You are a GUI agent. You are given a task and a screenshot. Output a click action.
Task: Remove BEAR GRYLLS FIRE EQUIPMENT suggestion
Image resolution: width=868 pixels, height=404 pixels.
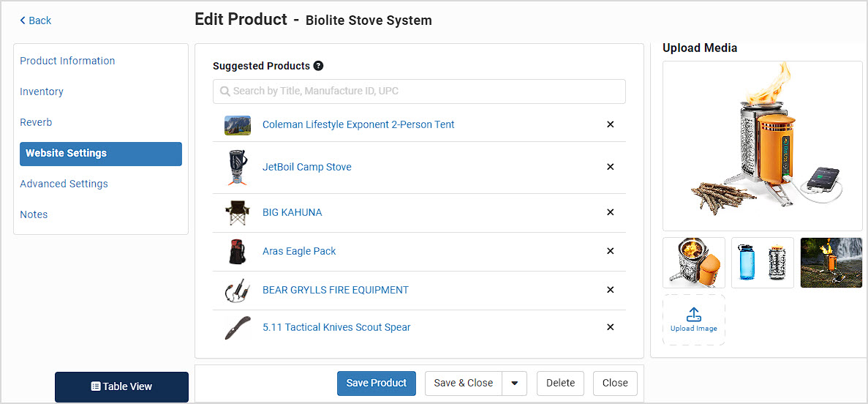(x=611, y=290)
